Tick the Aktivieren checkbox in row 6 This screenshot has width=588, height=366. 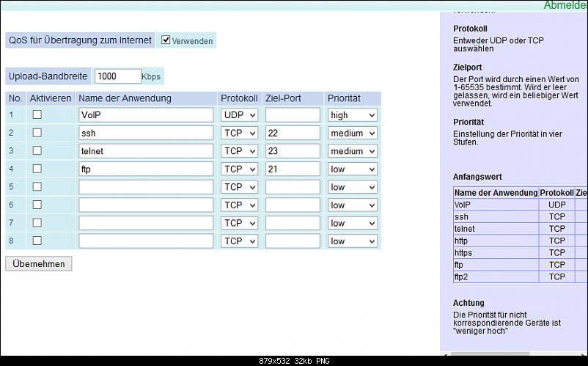[x=37, y=205]
